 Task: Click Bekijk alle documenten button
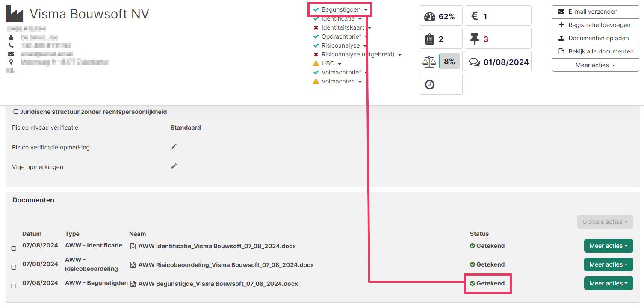pos(595,51)
